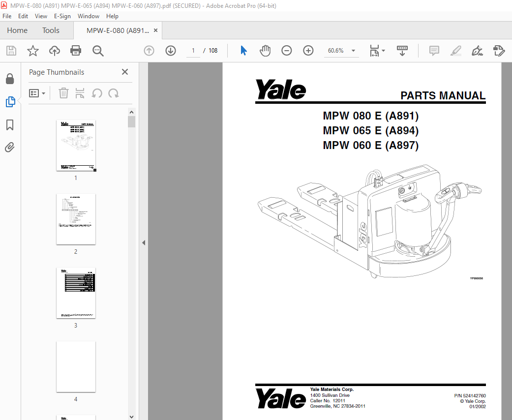Delete selected page with trash icon
Screen dimensions: 512x420
click(63, 93)
